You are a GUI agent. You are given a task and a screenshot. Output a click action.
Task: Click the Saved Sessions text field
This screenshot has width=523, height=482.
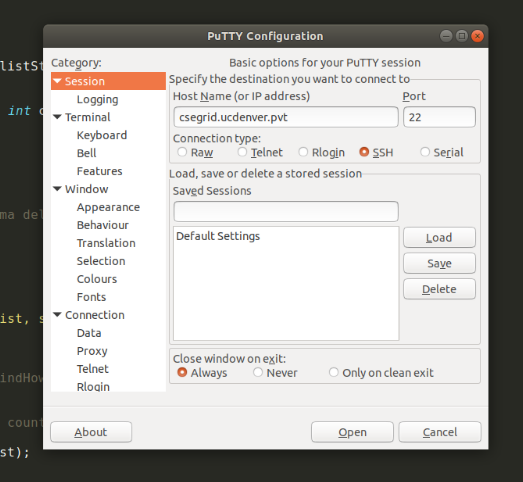click(x=286, y=211)
